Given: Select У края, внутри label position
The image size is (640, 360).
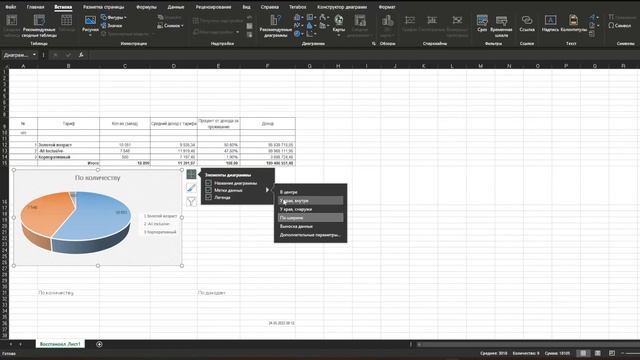Looking at the screenshot, I should 310,200.
